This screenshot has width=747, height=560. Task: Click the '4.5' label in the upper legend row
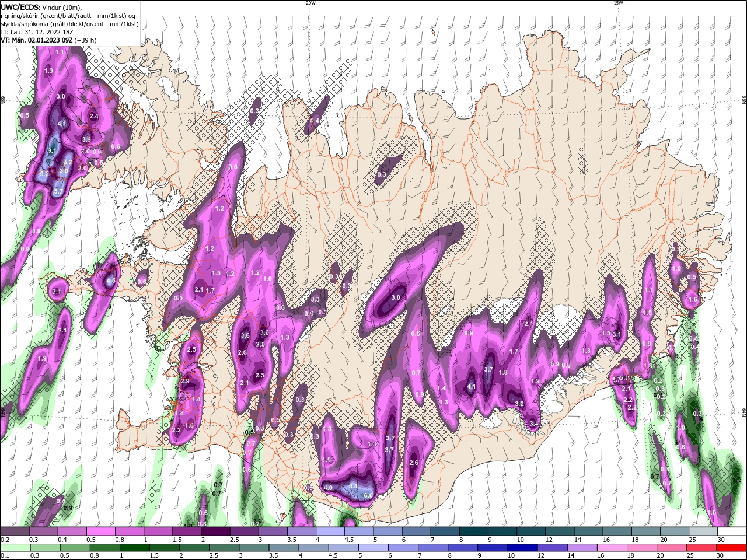pyautogui.click(x=349, y=540)
